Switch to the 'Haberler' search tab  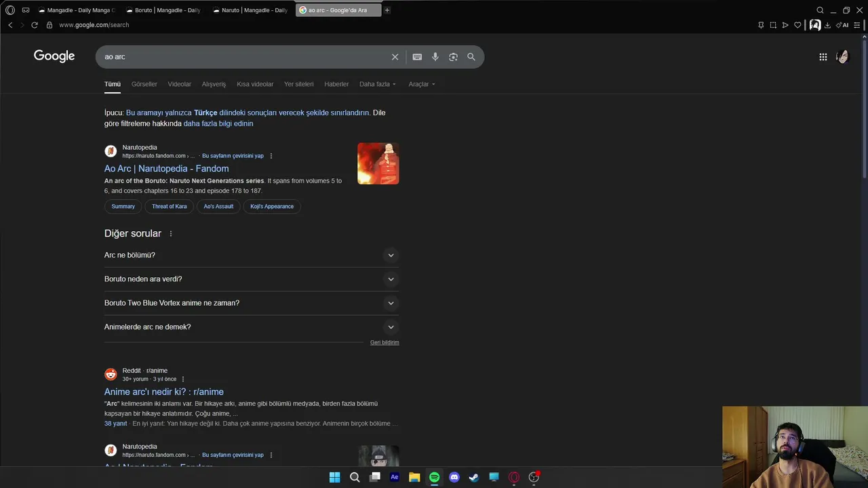(336, 84)
